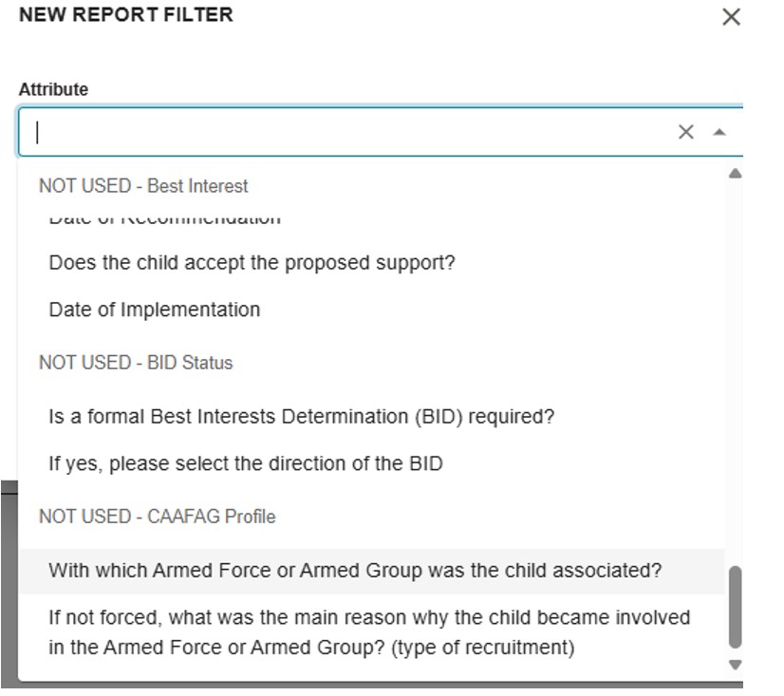The width and height of the screenshot is (784, 696).
Task: Clear the Attribute field with the X icon
Action: (x=685, y=132)
